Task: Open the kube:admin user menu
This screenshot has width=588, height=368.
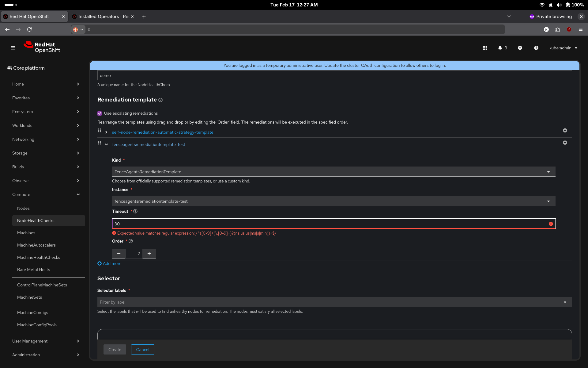Action: pyautogui.click(x=563, y=48)
